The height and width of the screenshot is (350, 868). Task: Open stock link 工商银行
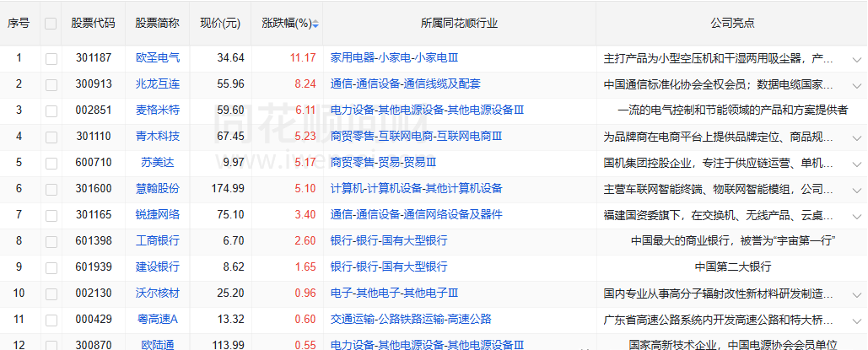(158, 240)
